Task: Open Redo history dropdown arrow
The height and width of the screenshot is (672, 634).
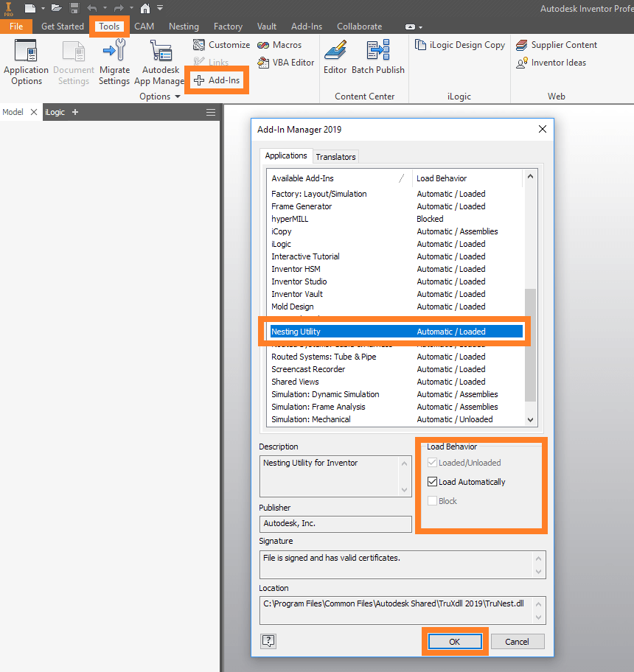Action: pos(132,8)
